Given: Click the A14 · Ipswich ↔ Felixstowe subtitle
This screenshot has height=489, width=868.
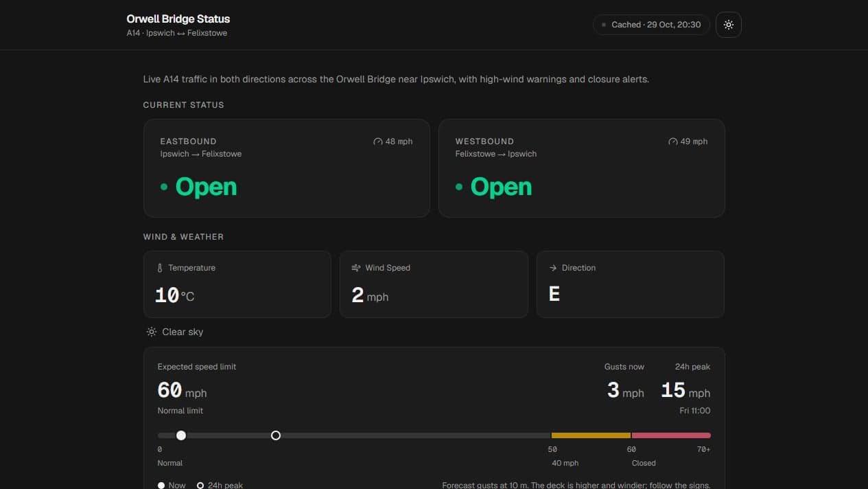Looking at the screenshot, I should pos(177,33).
